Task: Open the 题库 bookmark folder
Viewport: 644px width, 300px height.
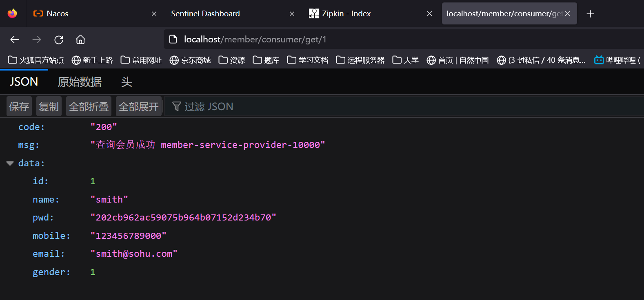Action: tap(266, 60)
